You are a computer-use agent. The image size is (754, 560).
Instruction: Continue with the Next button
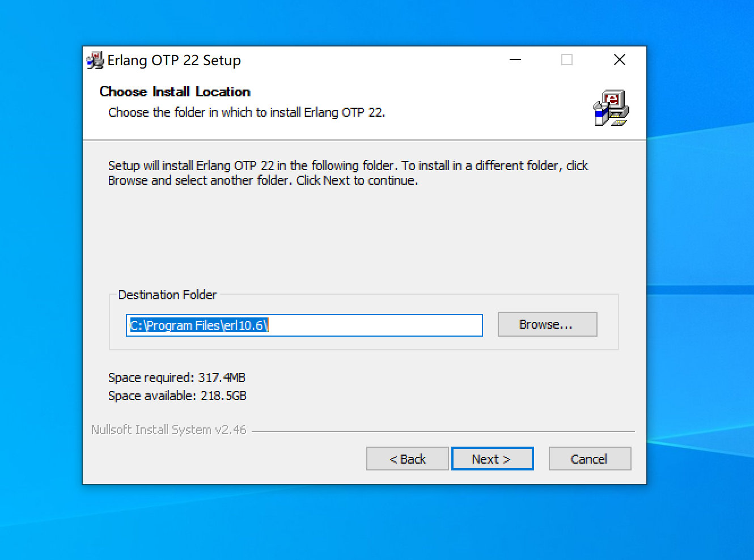point(492,459)
